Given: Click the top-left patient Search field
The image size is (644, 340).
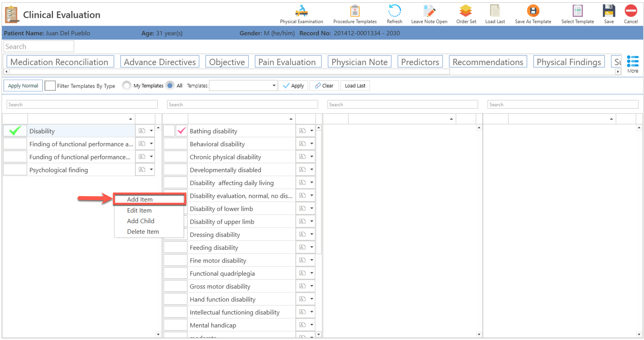Looking at the screenshot, I should tap(39, 46).
